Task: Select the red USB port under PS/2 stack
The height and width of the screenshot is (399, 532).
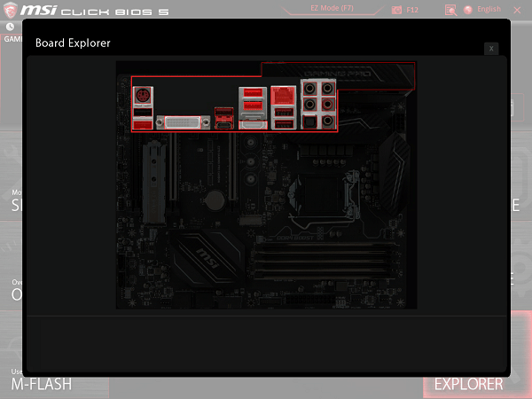Action: pos(143,125)
